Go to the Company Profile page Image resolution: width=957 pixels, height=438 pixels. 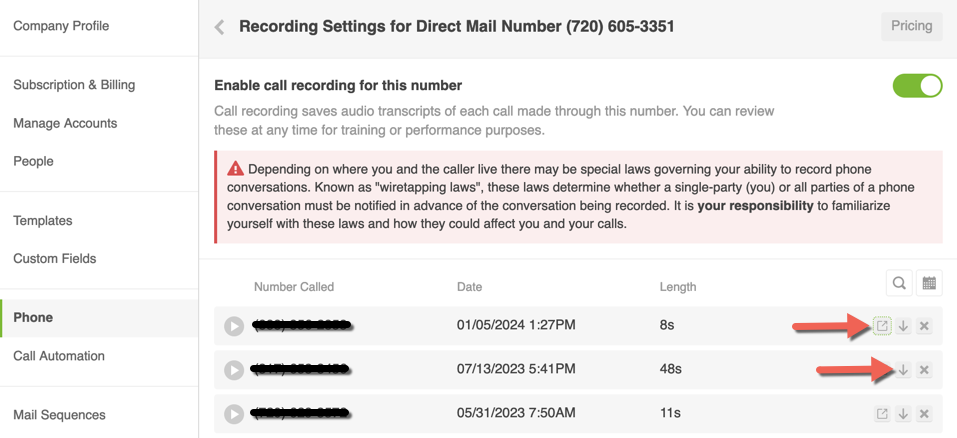pyautogui.click(x=61, y=26)
